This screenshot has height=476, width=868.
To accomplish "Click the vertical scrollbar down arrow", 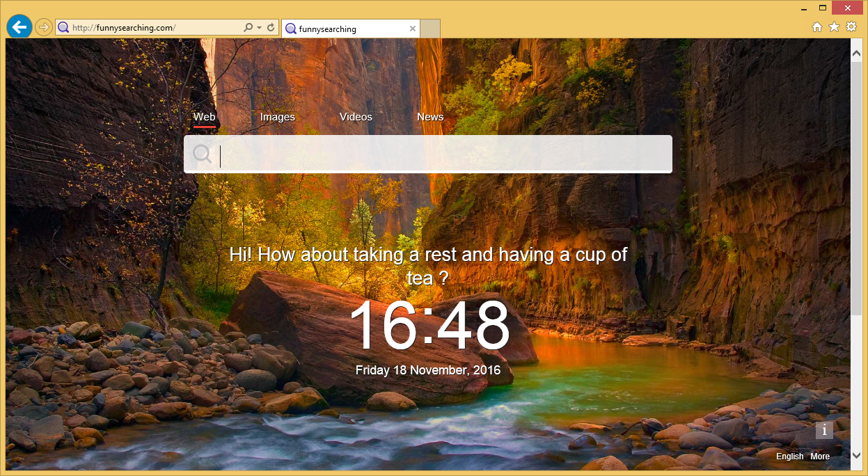I will (856, 455).
